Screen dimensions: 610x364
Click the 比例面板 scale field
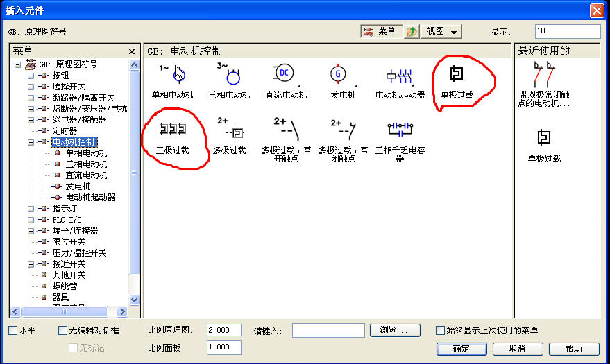224,347
